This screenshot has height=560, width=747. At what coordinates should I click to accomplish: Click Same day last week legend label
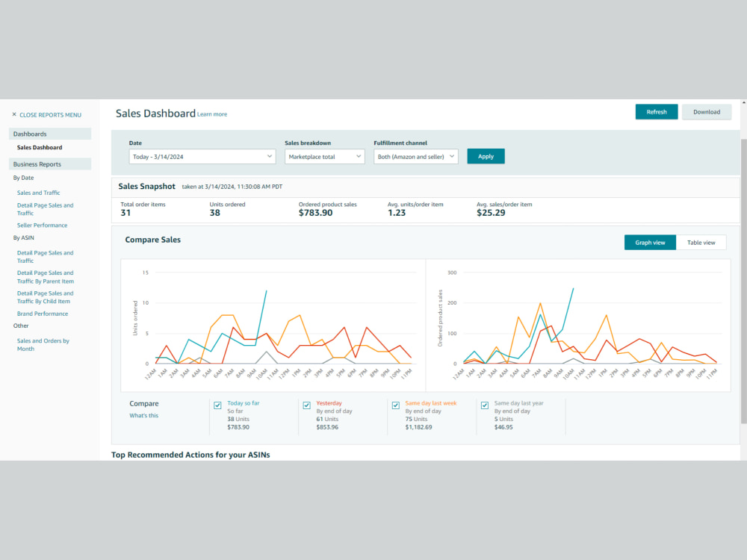(x=431, y=403)
